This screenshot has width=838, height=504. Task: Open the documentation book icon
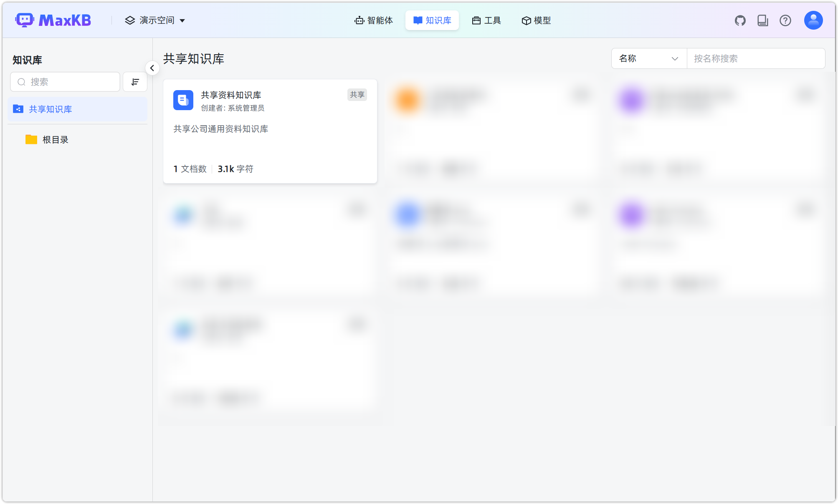(762, 20)
